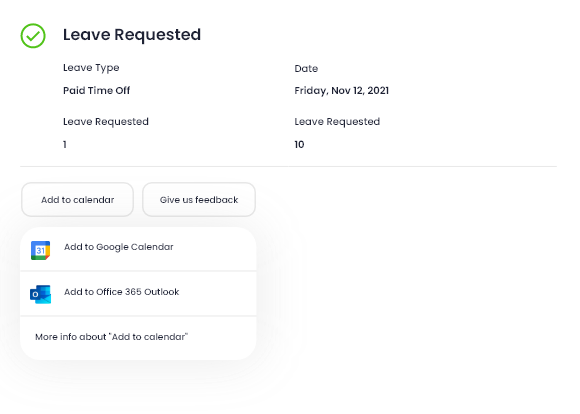Click the Google Calendar icon
The image size is (580, 414).
click(x=40, y=250)
